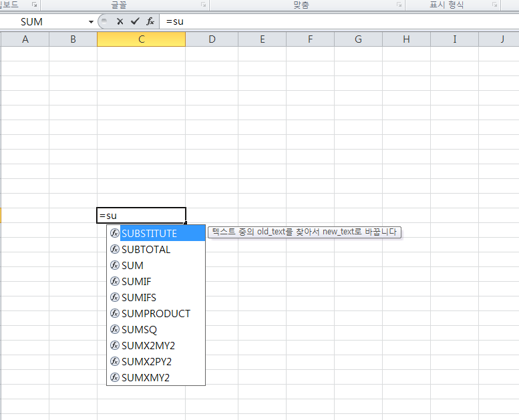Select column C header
This screenshot has height=420, width=519.
(142, 39)
